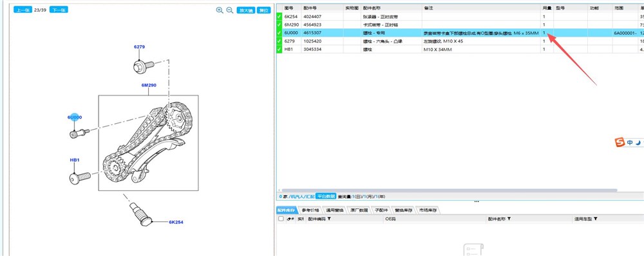Open the 通用替换 tab
644x256 pixels.
(x=335, y=210)
